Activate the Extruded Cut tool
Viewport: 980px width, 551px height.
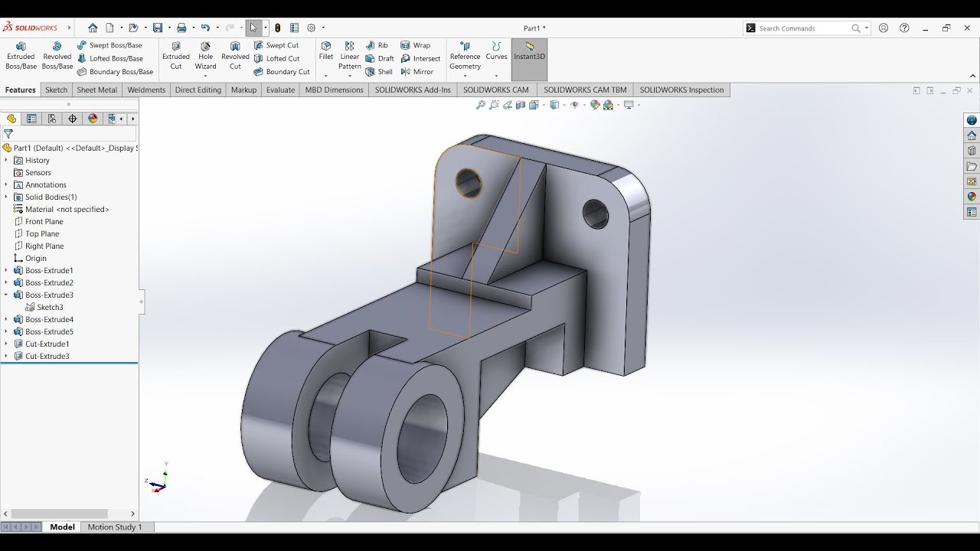click(175, 56)
